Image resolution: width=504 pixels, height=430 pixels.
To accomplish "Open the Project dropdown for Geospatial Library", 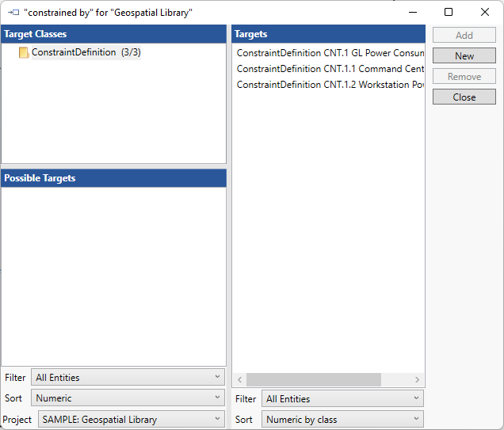I will point(132,420).
